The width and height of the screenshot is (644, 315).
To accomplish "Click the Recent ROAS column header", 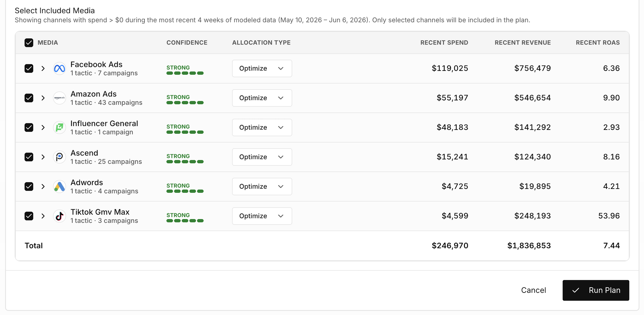I will (597, 43).
